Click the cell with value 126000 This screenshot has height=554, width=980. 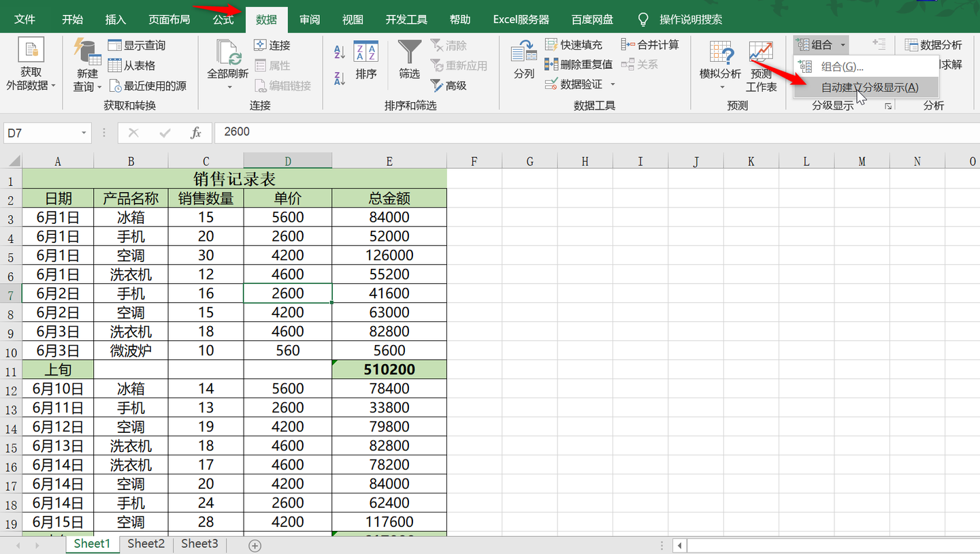389,255
